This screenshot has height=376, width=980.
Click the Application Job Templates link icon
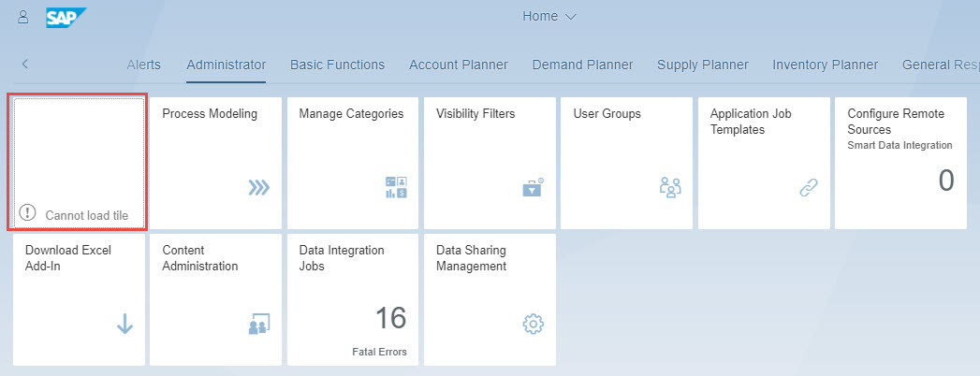(809, 187)
